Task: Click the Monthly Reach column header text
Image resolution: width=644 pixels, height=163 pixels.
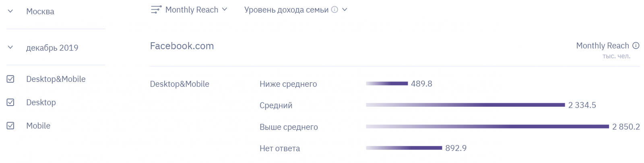Action: [x=602, y=46]
